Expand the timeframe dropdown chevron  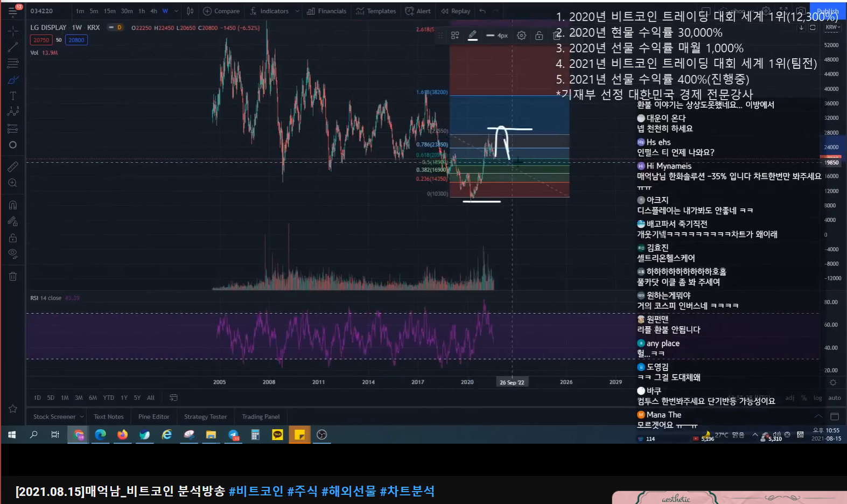point(176,11)
